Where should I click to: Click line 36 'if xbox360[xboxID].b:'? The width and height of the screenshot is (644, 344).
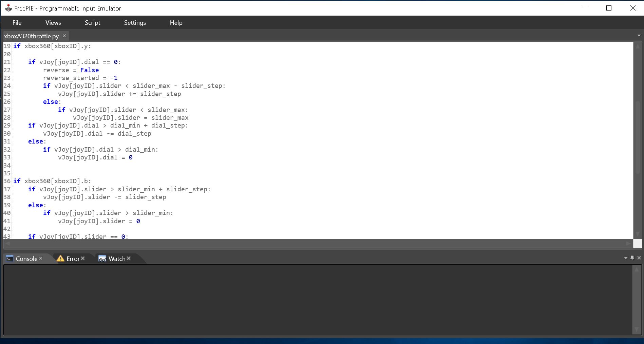tap(52, 181)
